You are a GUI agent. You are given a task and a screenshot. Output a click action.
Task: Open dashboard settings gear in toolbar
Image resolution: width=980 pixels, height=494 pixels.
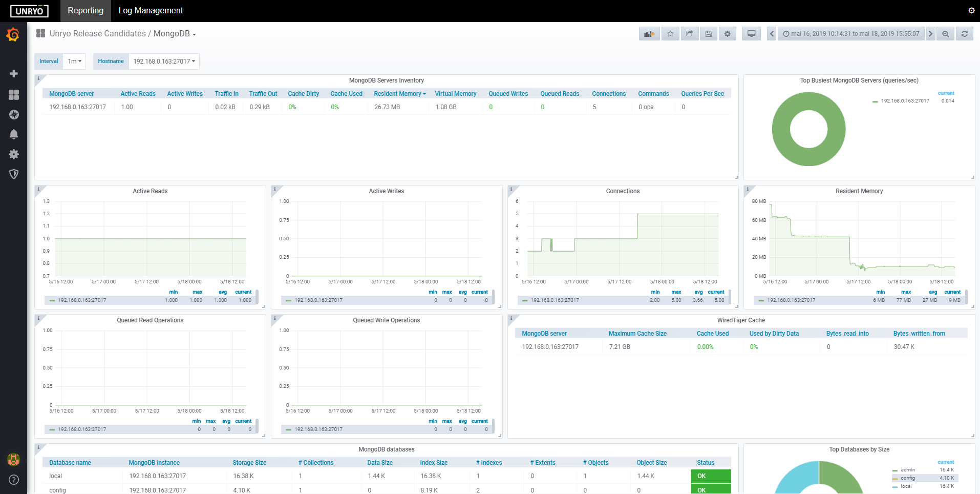tap(728, 34)
